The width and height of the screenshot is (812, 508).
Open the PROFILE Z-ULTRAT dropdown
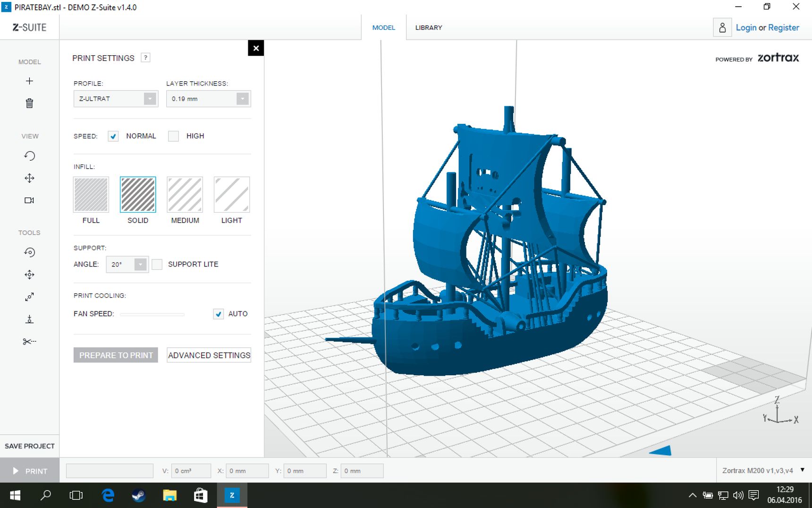[116, 99]
